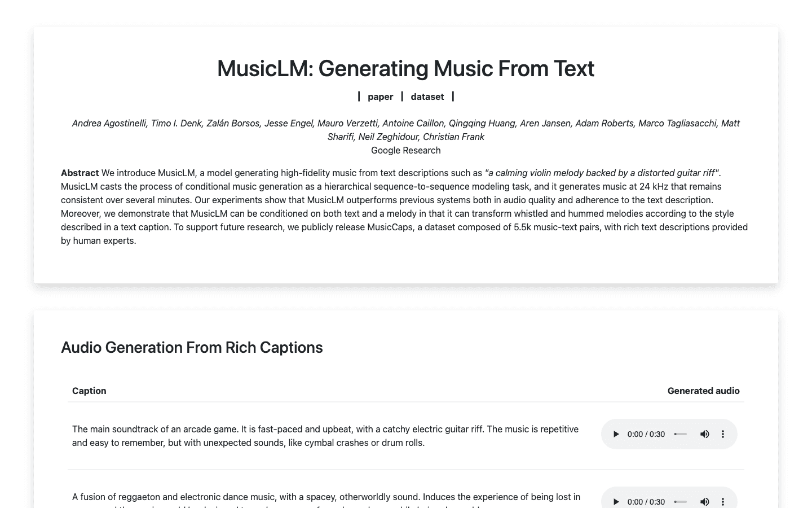Screen dimensions: 812x508
Task: Play the reggaeton fusion audio clip
Action: coord(616,501)
